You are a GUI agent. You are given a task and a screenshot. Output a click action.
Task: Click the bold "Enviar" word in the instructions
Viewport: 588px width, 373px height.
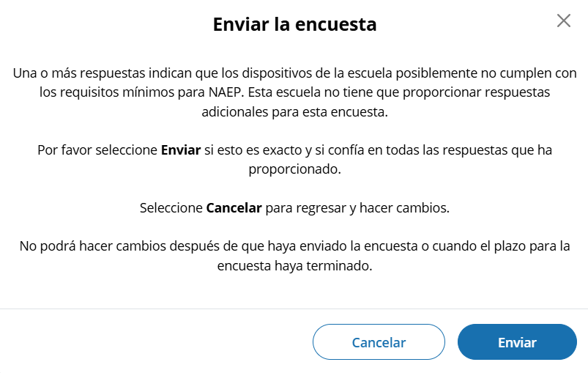180,149
